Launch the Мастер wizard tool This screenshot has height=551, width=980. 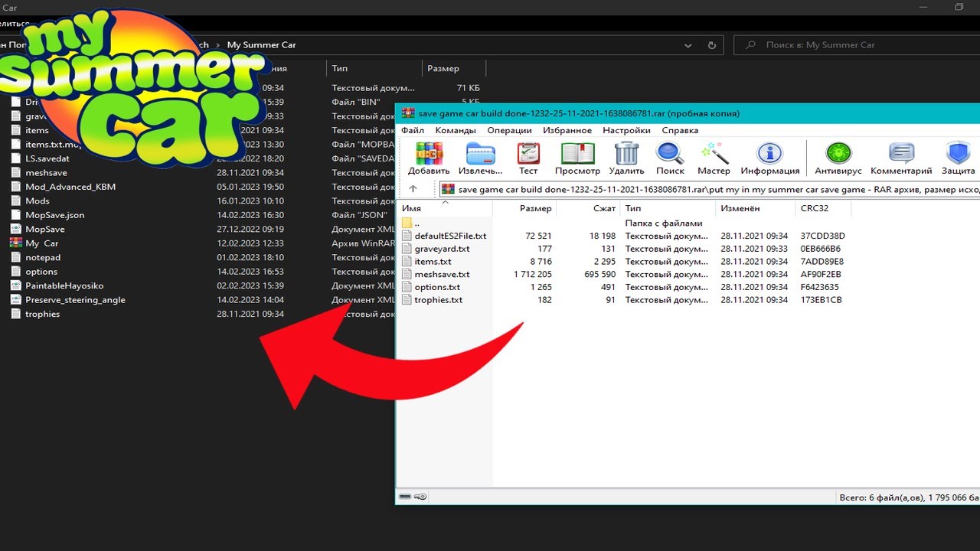[x=714, y=157]
